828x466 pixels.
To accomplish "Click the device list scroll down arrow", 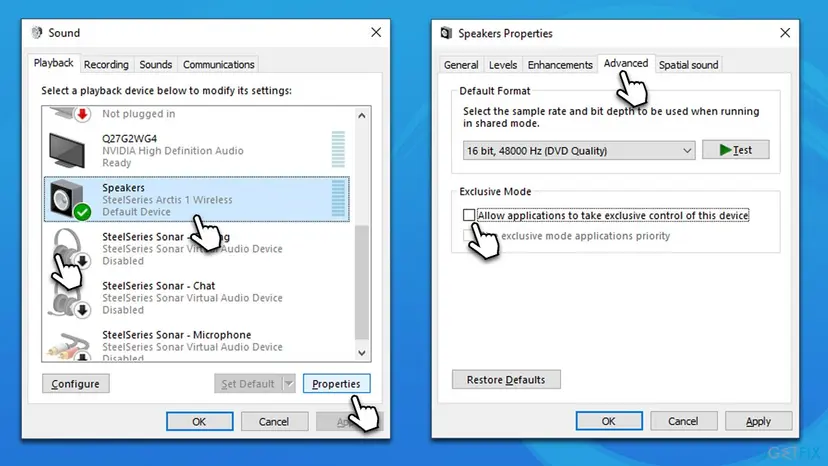I will (362, 352).
